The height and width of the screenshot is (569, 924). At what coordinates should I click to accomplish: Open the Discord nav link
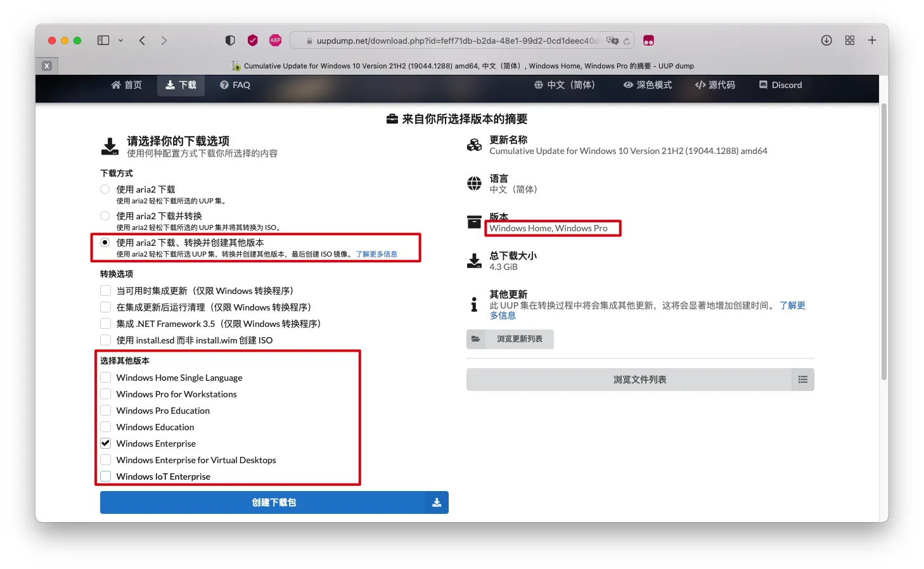coord(781,85)
